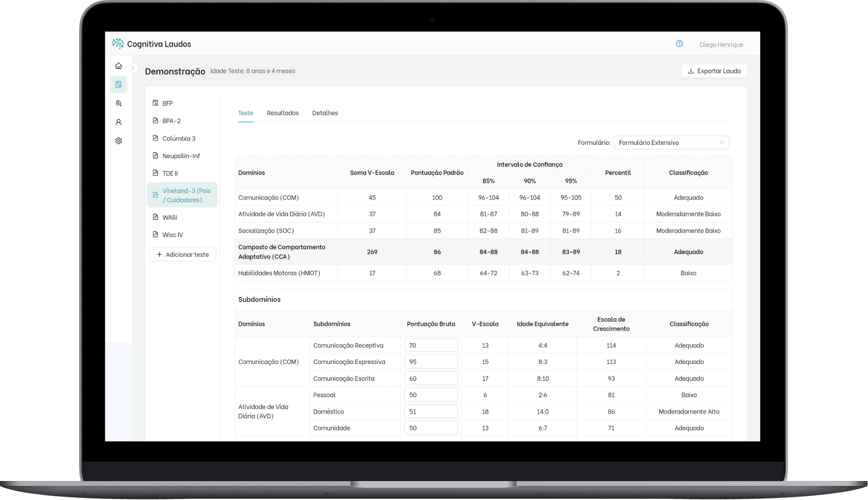Open the Formulário Extensivo dropdown
Viewport: 868px width, 500px height.
(x=670, y=142)
